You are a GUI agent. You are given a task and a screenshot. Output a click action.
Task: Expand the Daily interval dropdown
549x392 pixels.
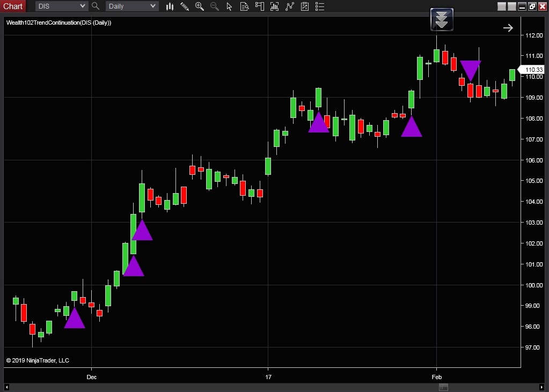point(153,6)
